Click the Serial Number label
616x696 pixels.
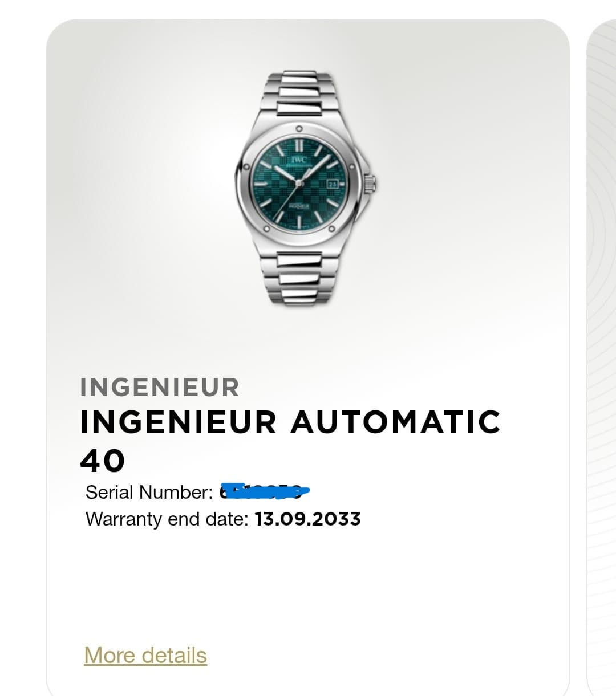coord(149,492)
